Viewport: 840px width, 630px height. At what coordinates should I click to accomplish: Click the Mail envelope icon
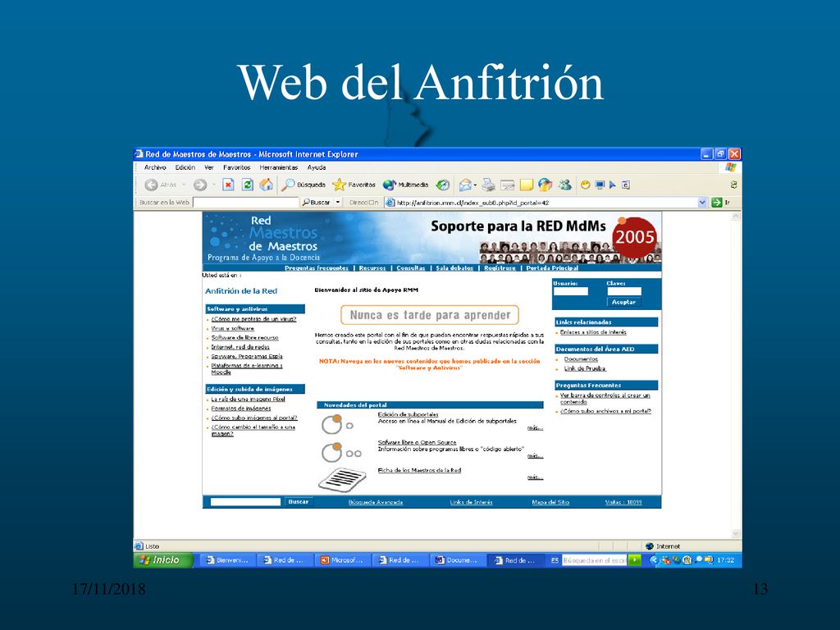465,185
